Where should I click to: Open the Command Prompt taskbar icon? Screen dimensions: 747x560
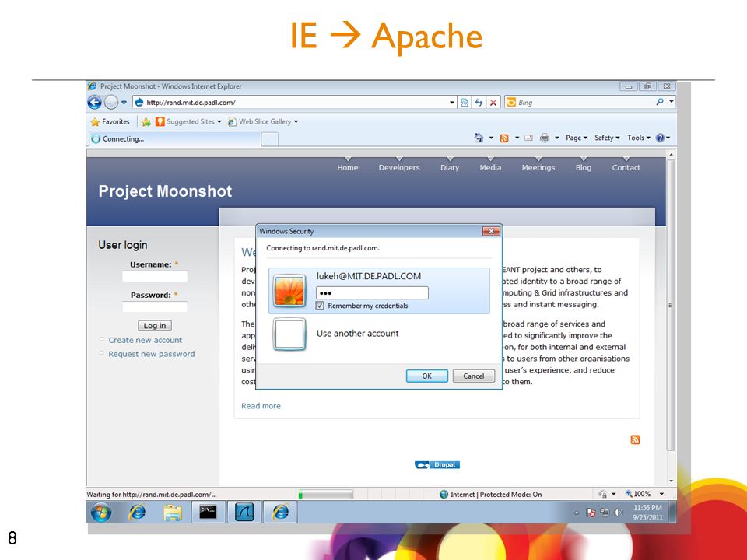click(209, 513)
